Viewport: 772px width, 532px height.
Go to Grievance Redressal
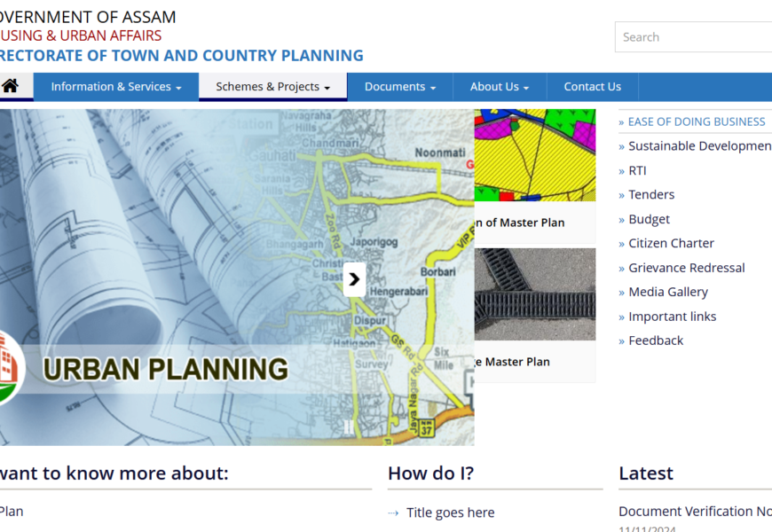point(686,268)
